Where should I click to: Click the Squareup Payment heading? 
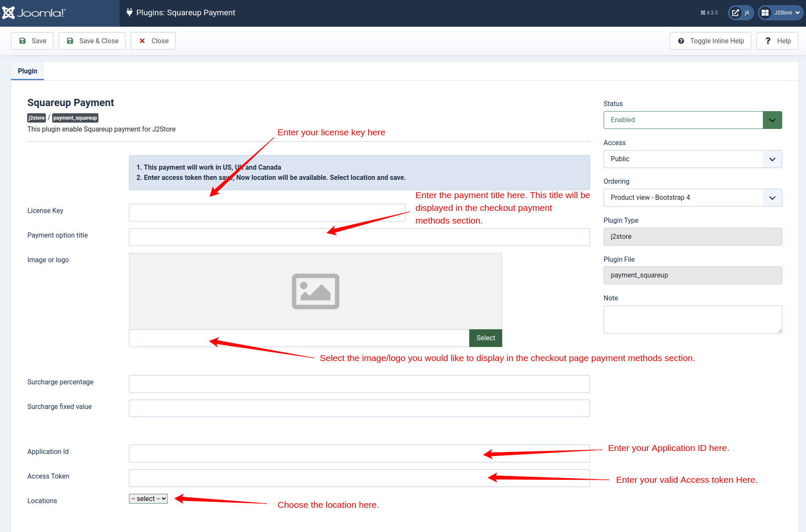point(71,103)
